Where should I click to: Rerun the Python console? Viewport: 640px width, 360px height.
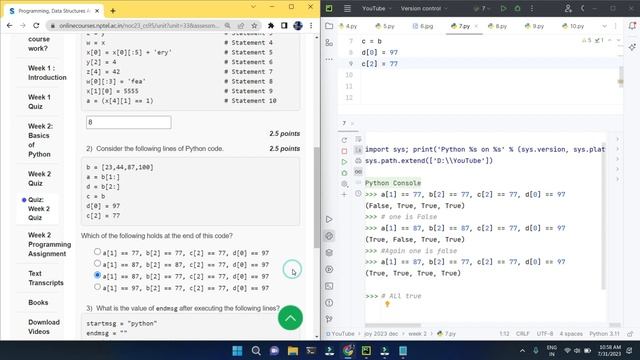(344, 140)
